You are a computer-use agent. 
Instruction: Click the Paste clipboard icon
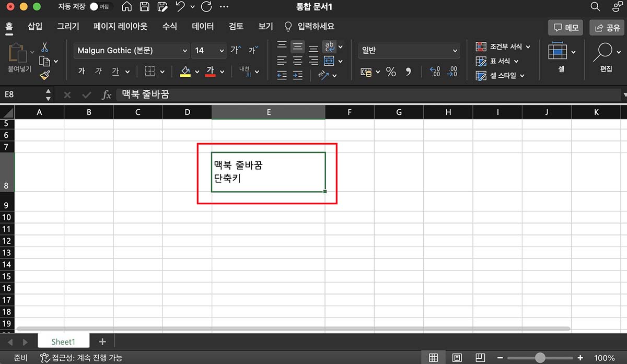click(x=18, y=52)
